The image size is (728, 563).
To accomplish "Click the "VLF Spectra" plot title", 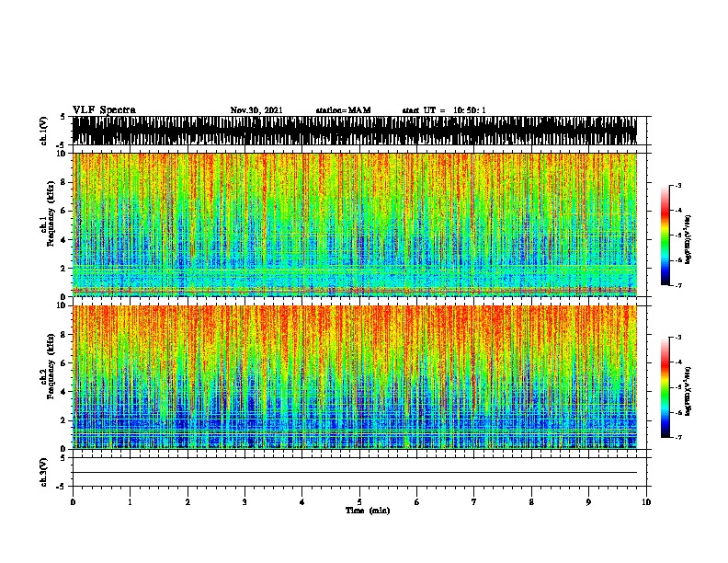I will pyautogui.click(x=104, y=110).
